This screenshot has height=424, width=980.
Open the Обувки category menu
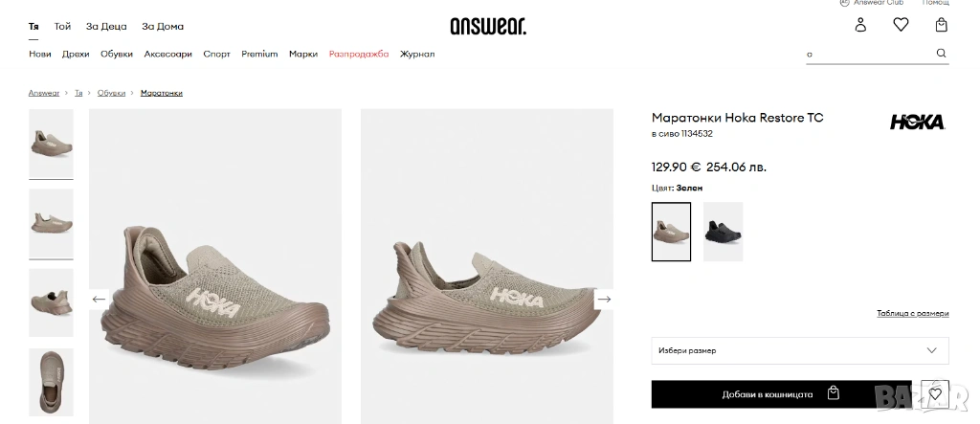click(117, 54)
